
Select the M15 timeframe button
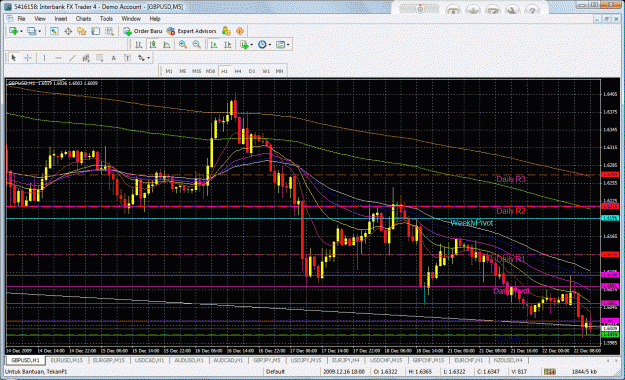197,71
